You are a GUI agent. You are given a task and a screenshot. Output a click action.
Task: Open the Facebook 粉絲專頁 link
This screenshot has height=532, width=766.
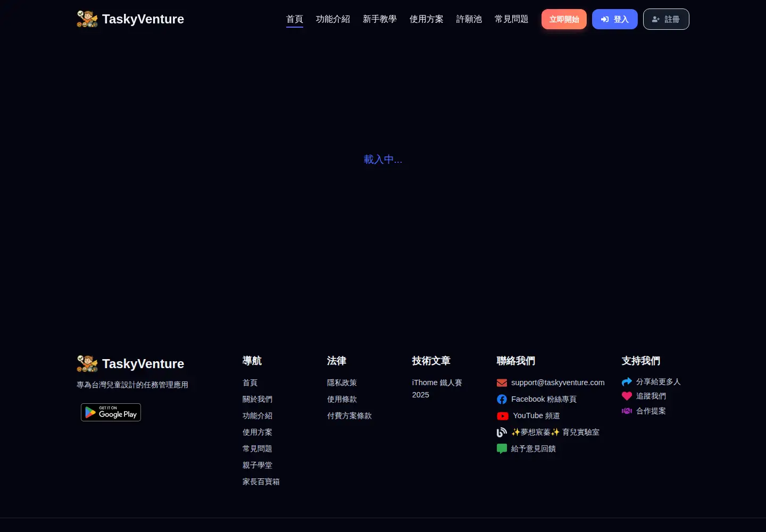point(544,400)
